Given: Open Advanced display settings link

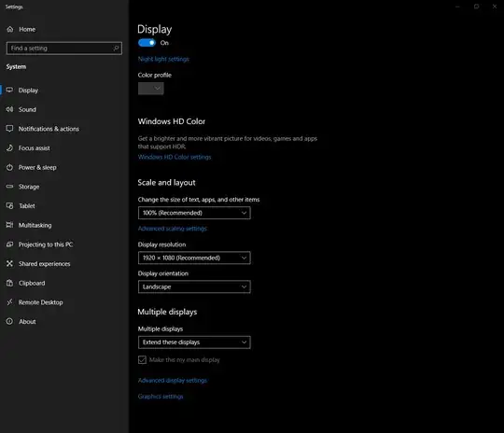Looking at the screenshot, I should 173,381.
